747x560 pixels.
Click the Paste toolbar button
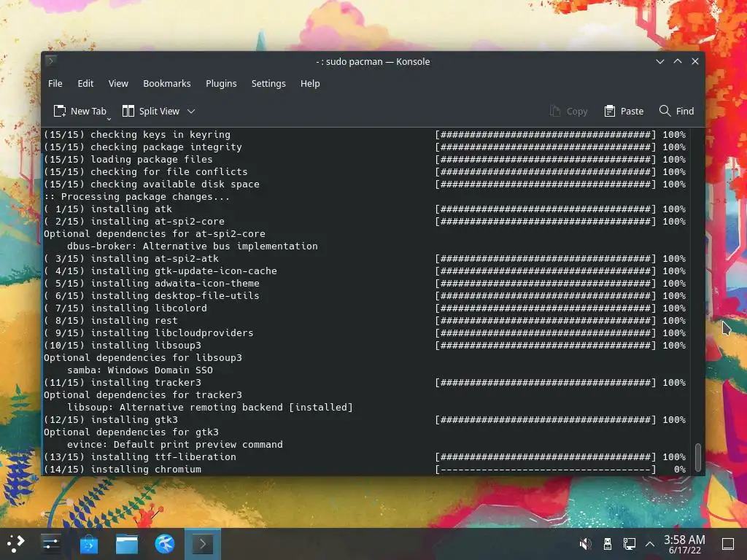pyautogui.click(x=624, y=111)
